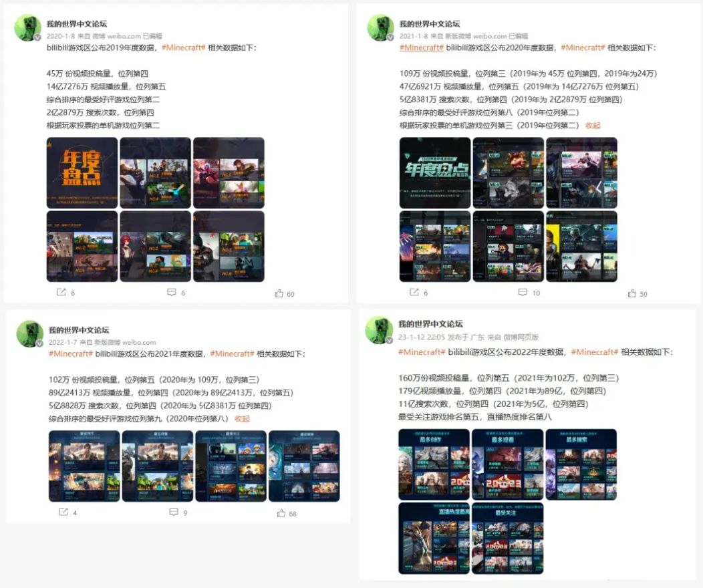Select the line 45万 份视频投稿量，位列第四
Viewport: 703px width, 588px height.
98,73
